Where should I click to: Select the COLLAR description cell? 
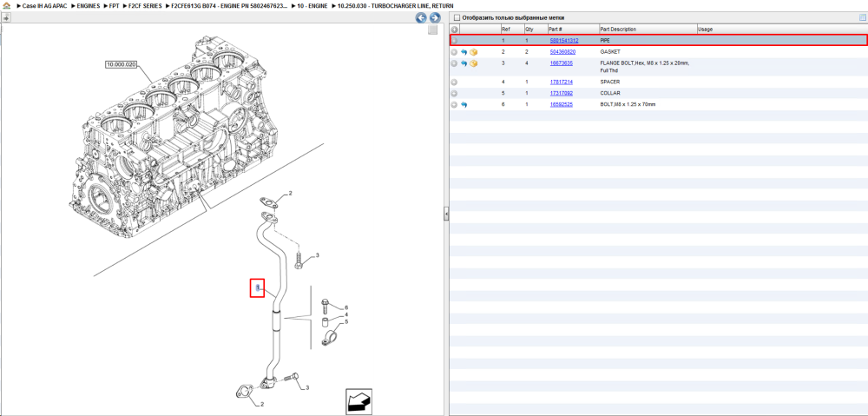[648, 93]
